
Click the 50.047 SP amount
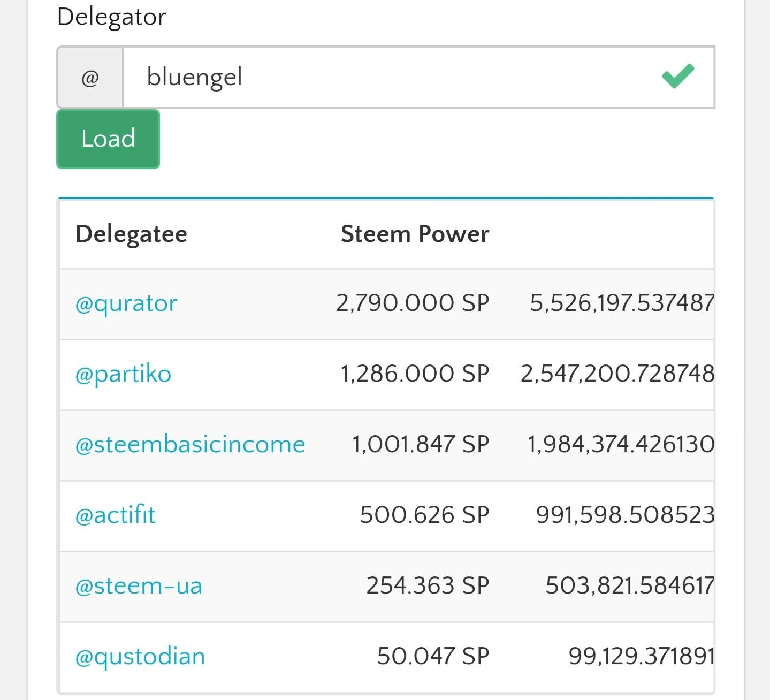tap(433, 657)
